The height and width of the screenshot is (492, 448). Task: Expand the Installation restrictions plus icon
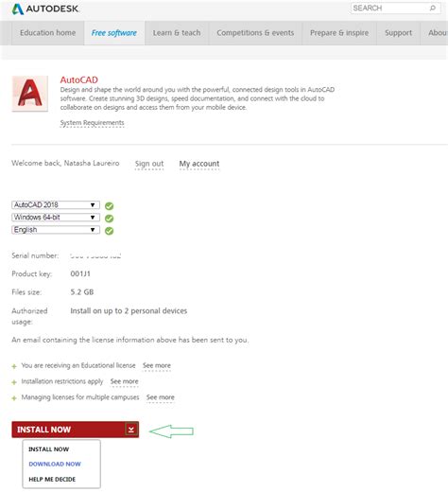click(x=14, y=382)
